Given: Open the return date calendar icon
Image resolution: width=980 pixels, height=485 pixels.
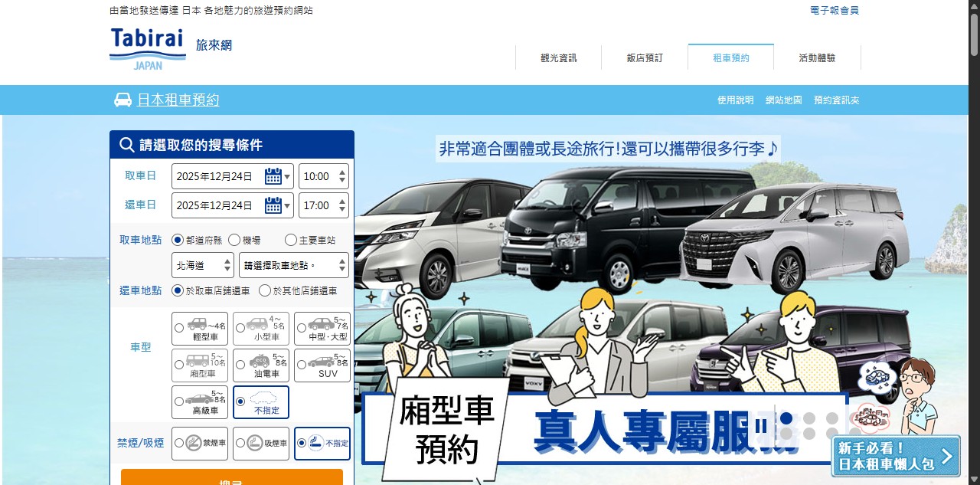Looking at the screenshot, I should (273, 205).
